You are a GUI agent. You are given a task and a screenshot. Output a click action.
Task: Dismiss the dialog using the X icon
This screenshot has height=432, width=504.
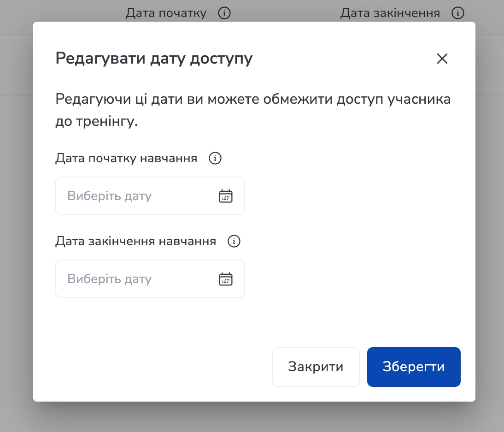tap(442, 59)
